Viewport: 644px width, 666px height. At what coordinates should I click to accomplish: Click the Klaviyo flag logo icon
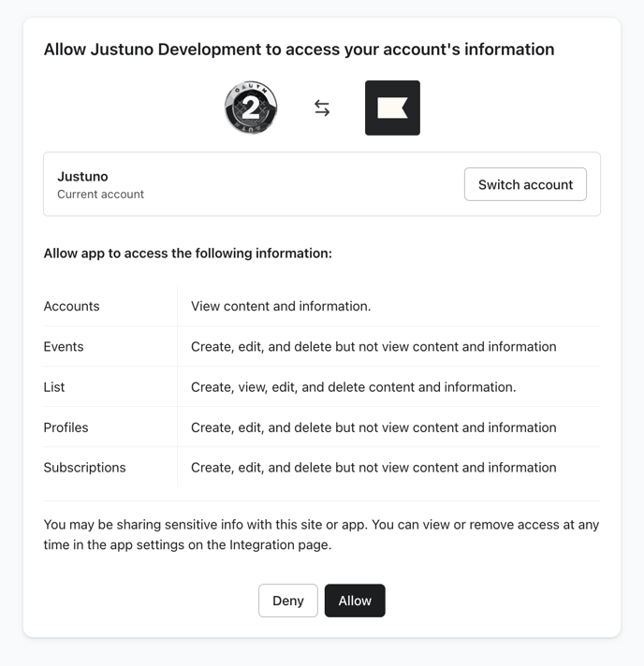392,108
